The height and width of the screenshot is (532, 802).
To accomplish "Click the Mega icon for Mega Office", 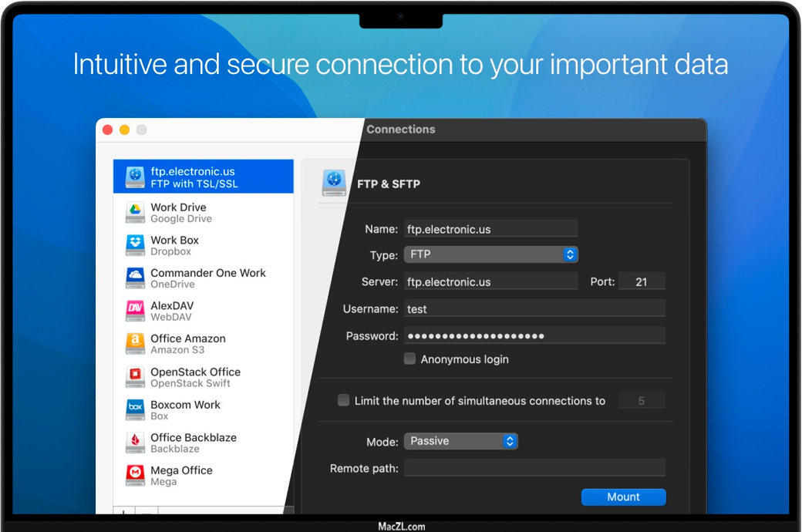I will tap(135, 475).
